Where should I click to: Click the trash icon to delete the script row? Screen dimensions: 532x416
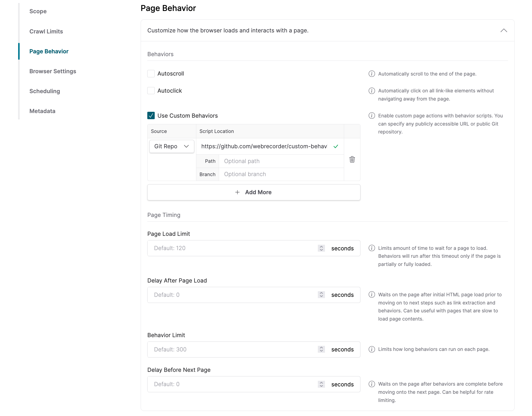click(352, 160)
